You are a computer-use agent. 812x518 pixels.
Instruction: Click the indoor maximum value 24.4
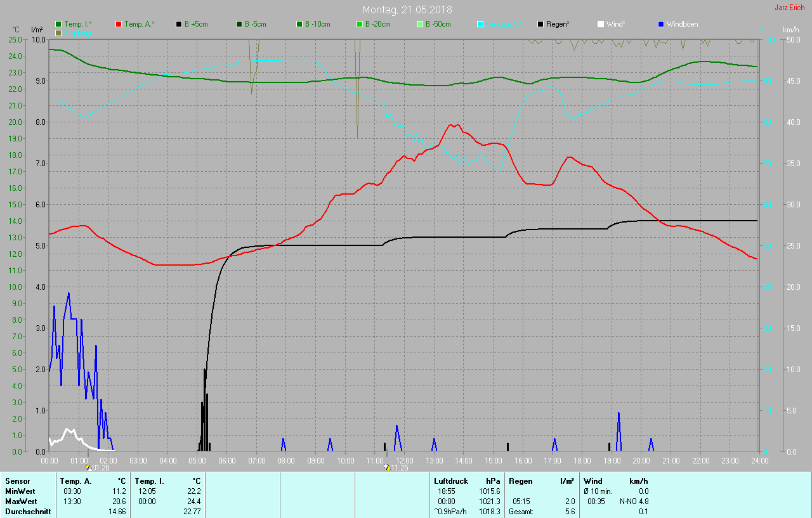[193, 502]
